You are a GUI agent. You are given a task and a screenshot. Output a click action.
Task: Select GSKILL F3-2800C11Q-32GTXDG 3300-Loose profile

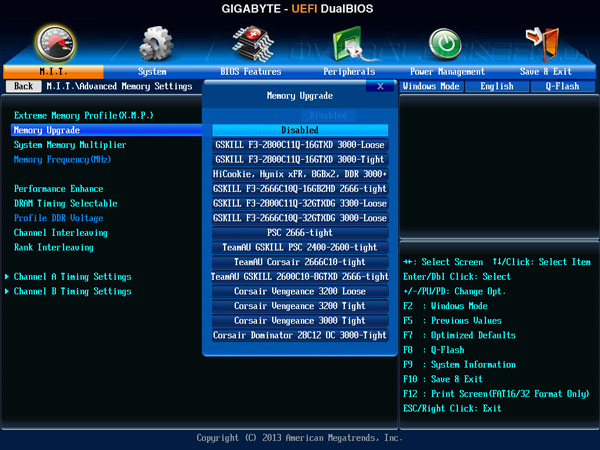tap(300, 203)
